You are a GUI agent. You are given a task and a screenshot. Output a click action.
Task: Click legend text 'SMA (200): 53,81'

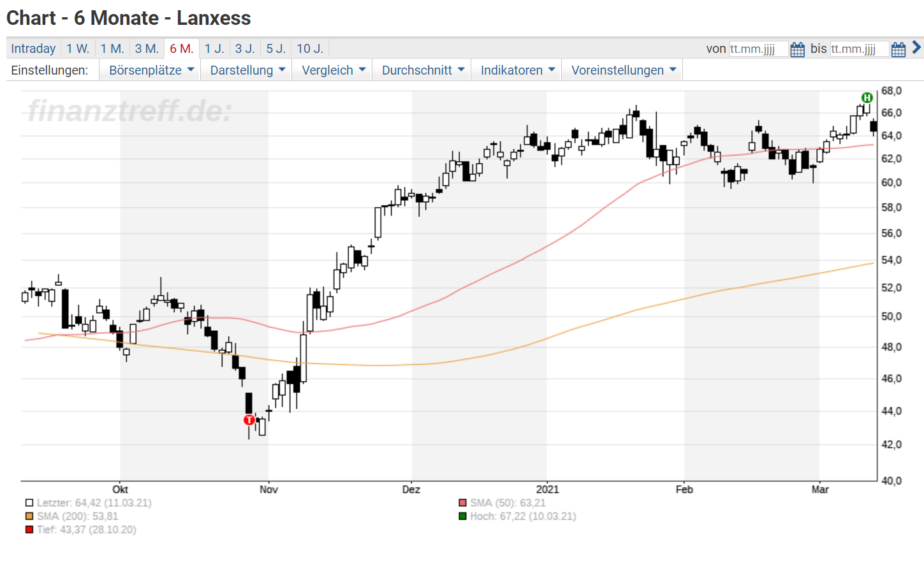click(78, 516)
